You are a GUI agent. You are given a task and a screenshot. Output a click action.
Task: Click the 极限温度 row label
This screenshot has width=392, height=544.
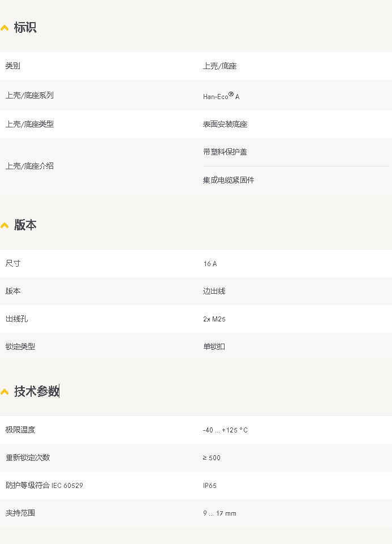click(20, 430)
